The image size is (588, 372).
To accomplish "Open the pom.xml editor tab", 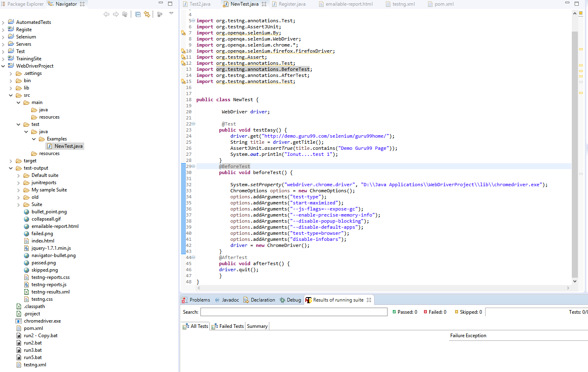I will [x=441, y=4].
